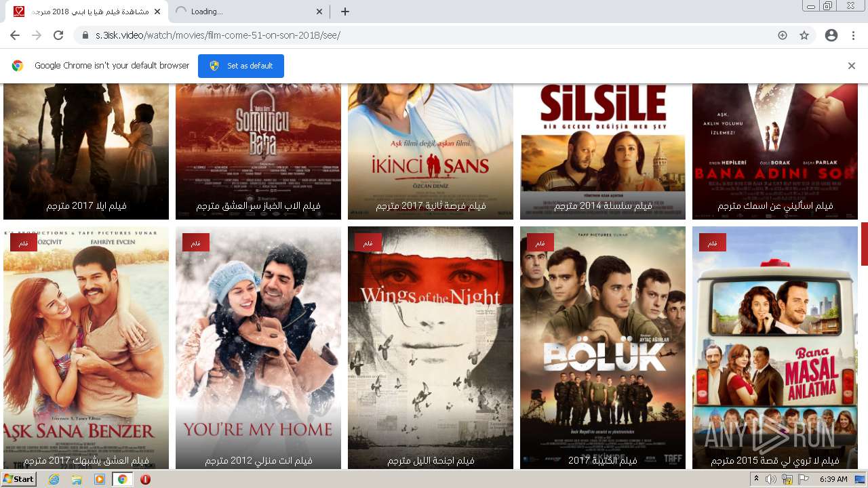The width and height of the screenshot is (868, 488).
Task: Show hidden system tray icons
Action: coord(756,479)
